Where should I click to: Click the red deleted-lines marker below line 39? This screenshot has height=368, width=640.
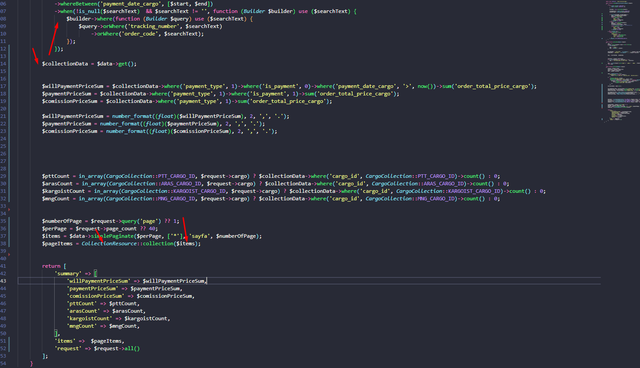(x=9, y=255)
